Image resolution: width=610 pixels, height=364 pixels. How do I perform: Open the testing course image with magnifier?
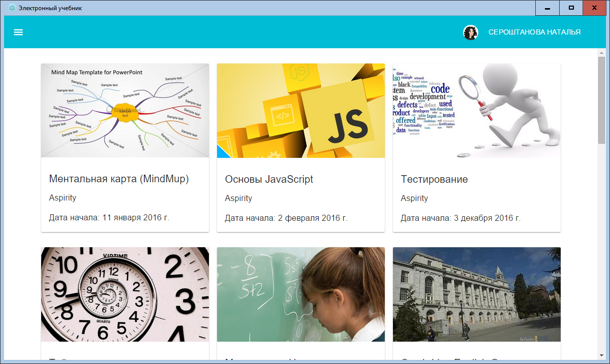click(x=477, y=111)
